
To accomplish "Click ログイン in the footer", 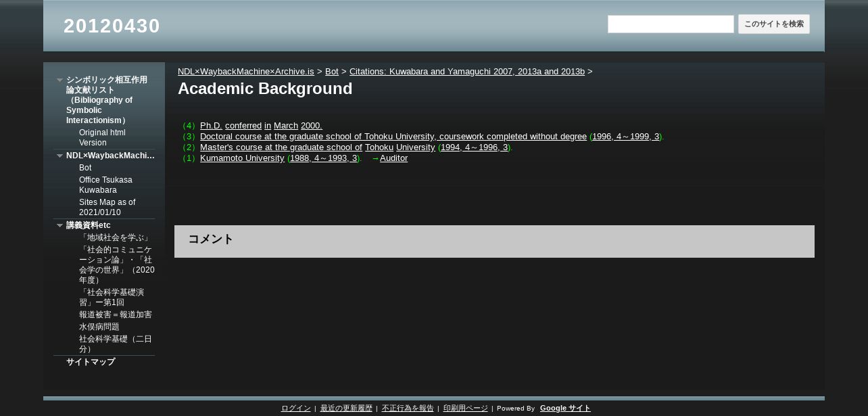I will (x=296, y=408).
